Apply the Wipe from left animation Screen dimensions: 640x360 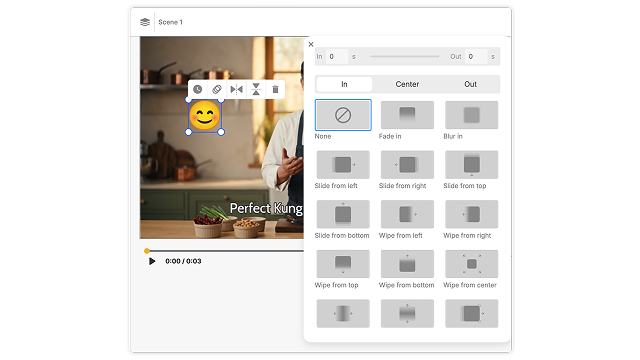click(407, 214)
